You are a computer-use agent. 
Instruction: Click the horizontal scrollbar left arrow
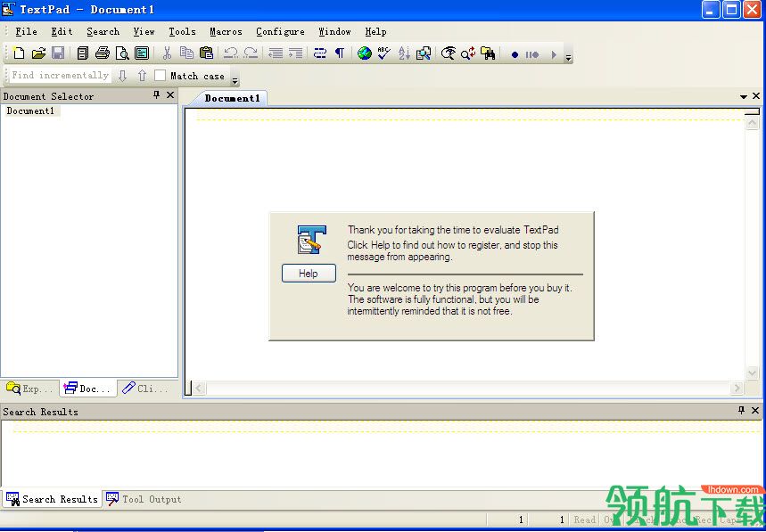(x=199, y=388)
